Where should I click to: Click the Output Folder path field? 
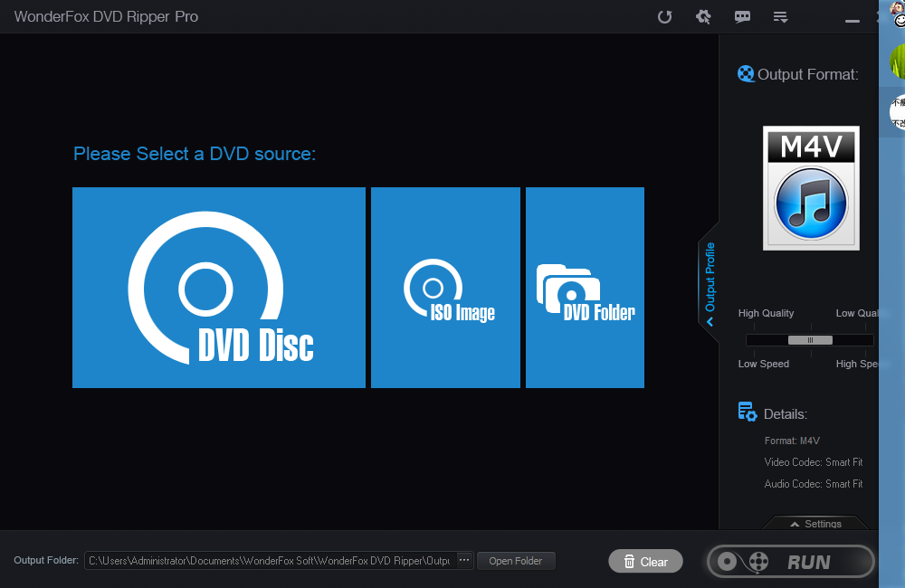(271, 560)
